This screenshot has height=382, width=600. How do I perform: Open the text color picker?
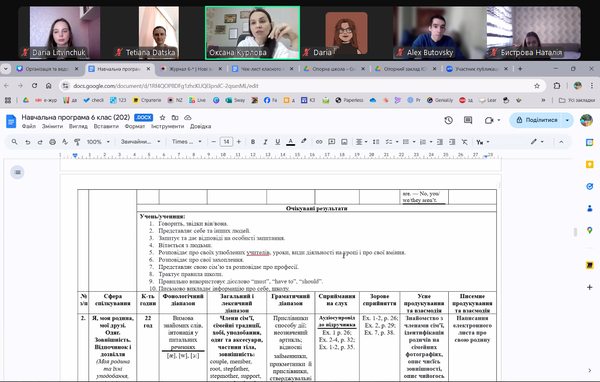click(290, 142)
